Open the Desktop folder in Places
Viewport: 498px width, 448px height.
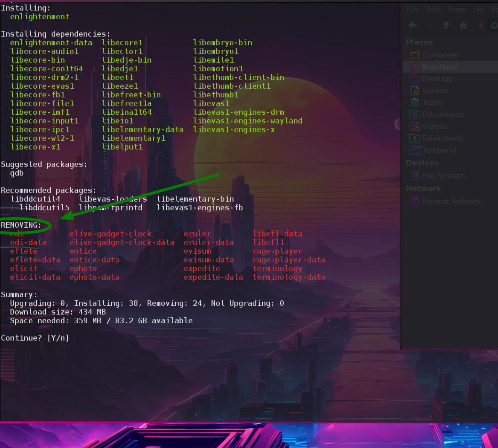coord(437,79)
